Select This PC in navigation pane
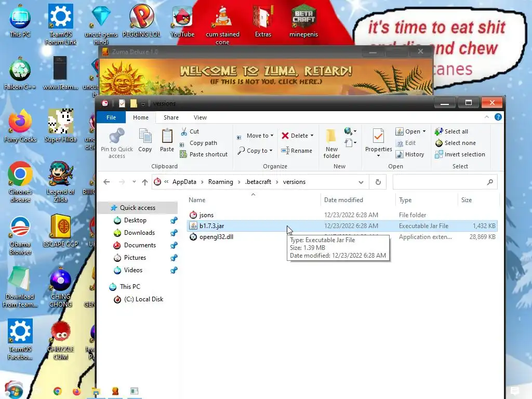Screen dimensions: 532x399 [129, 287]
